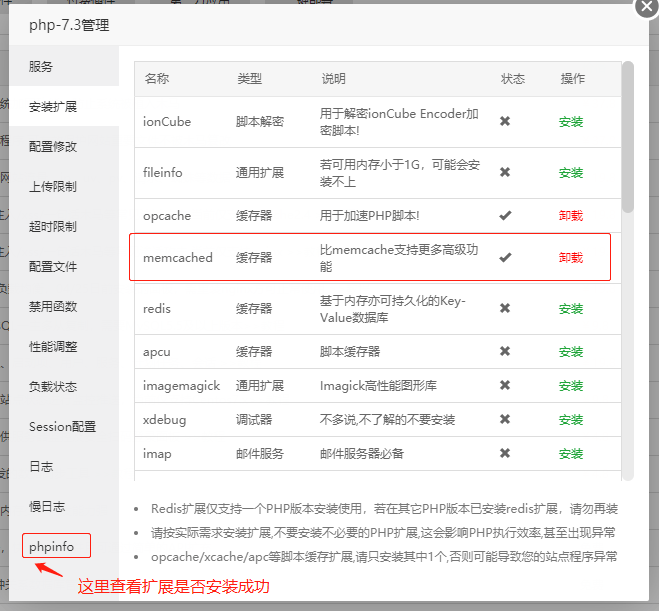
Task: Install the apcu extension
Action: click(571, 352)
